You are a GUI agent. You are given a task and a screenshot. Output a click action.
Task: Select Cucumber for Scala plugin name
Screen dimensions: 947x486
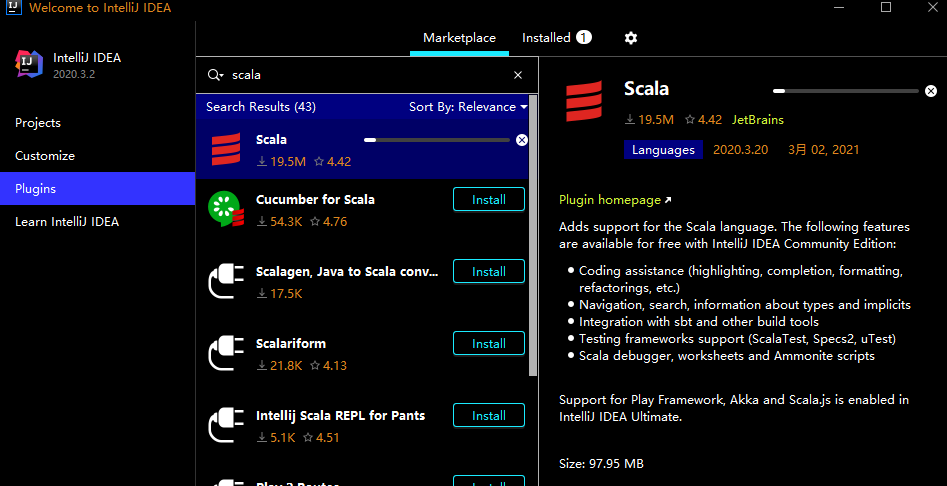(x=315, y=200)
